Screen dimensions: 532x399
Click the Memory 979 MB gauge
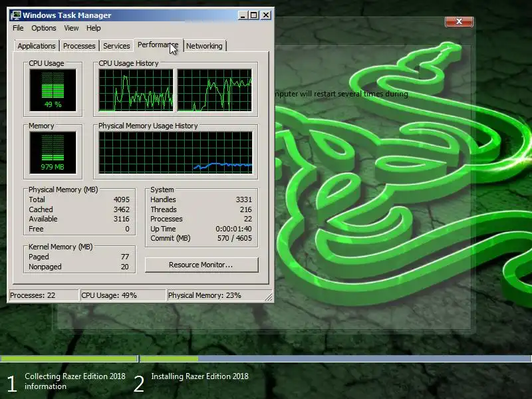[x=53, y=153]
